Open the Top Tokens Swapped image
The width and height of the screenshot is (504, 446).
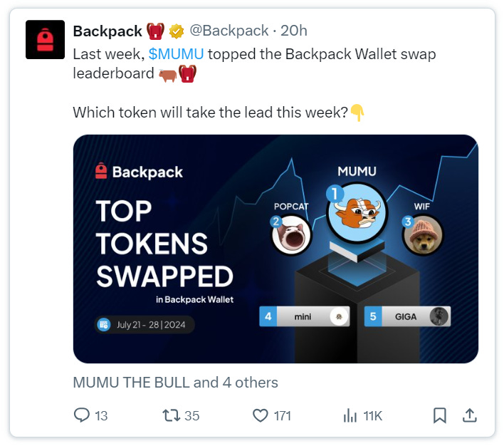(275, 249)
